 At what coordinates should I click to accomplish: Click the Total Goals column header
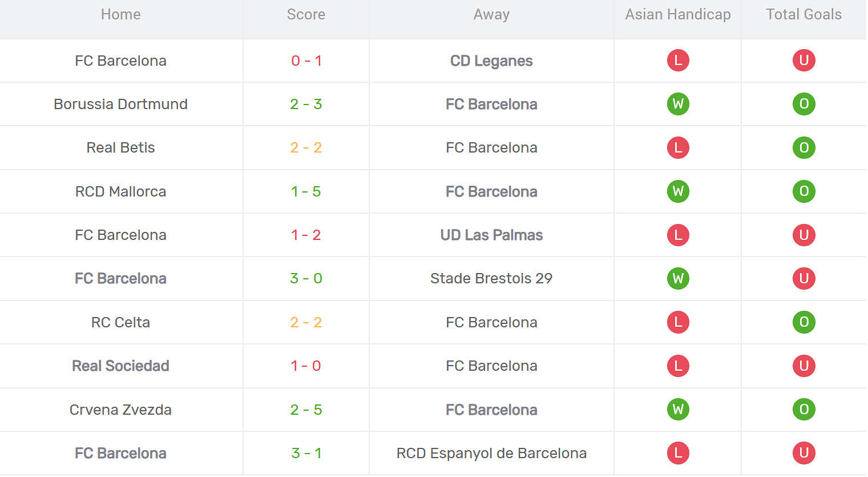(804, 14)
